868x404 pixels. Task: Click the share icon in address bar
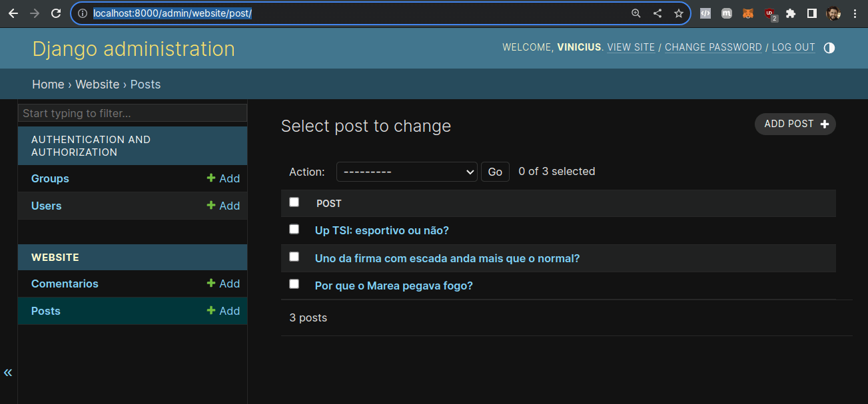pos(657,13)
